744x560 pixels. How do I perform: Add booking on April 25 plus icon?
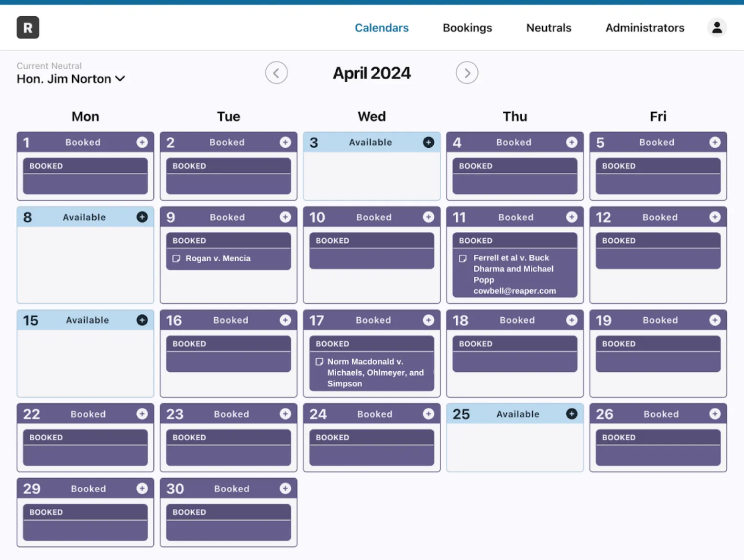[571, 414]
